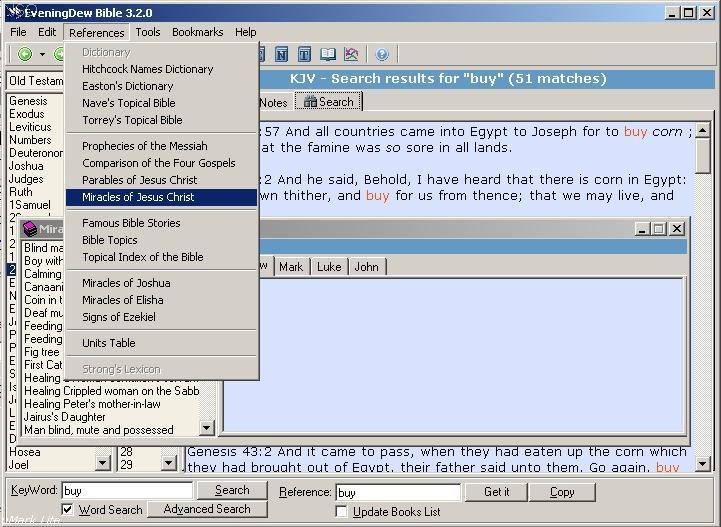721x527 pixels.
Task: Click the green Back navigation arrow
Action: [25, 54]
